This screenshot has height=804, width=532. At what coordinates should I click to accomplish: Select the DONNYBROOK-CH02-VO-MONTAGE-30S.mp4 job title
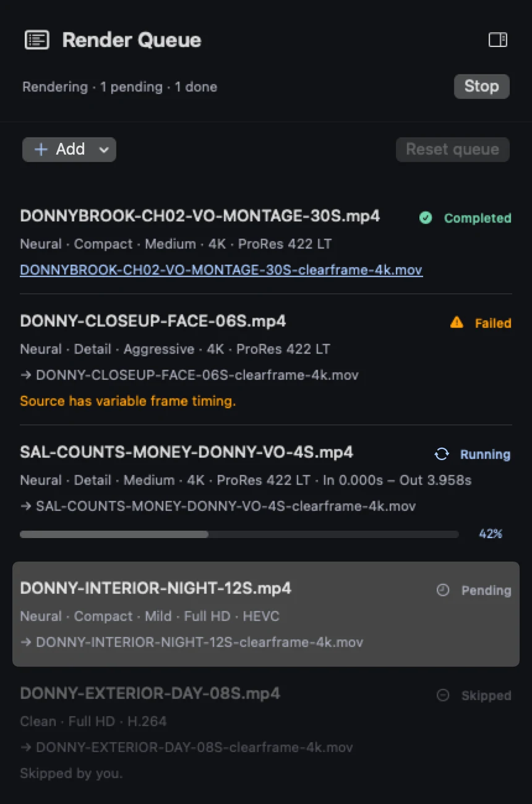pyautogui.click(x=200, y=216)
